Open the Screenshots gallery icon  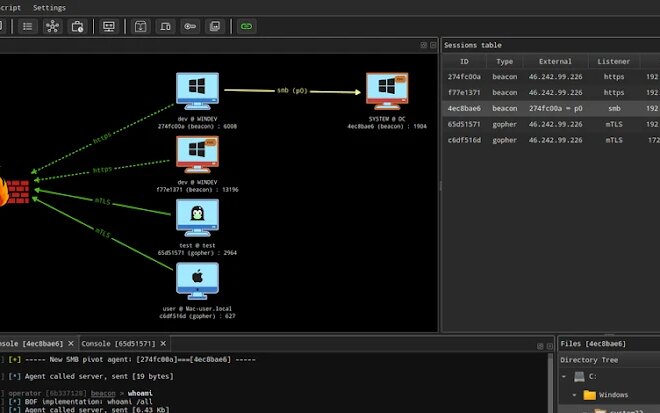click(215, 27)
